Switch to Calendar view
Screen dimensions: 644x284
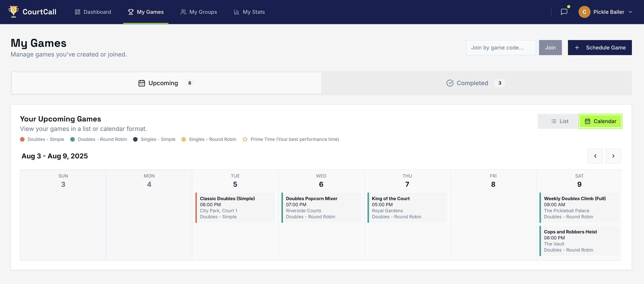pyautogui.click(x=600, y=121)
